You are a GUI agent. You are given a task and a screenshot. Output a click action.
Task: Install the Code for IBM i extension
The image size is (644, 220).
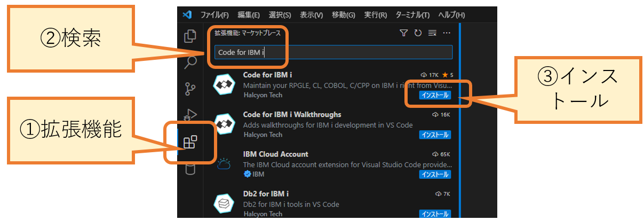click(x=435, y=95)
